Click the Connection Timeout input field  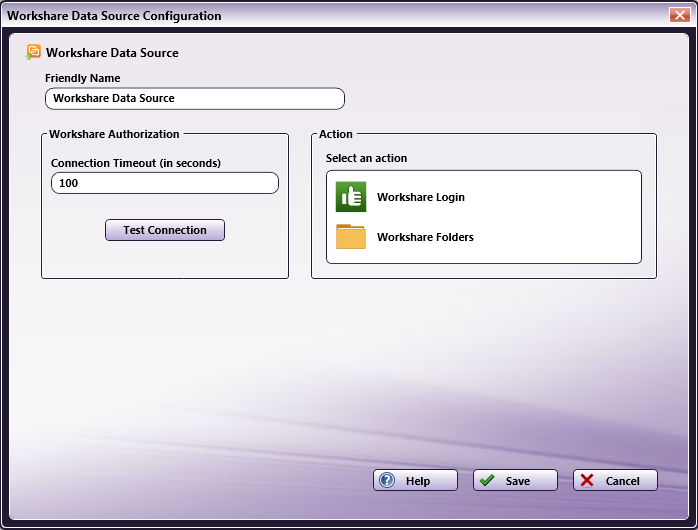(165, 183)
